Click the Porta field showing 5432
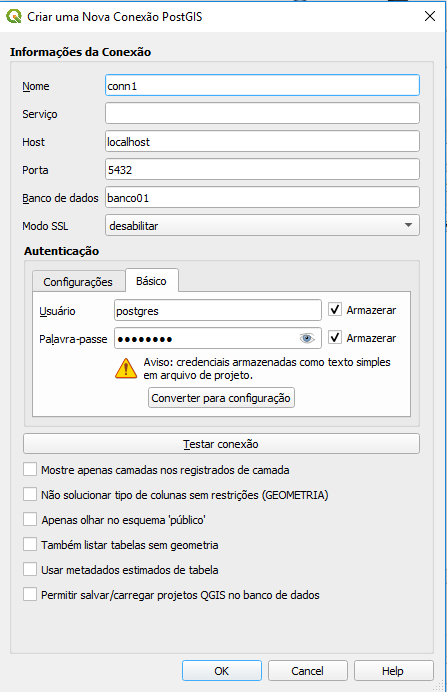 (262, 169)
